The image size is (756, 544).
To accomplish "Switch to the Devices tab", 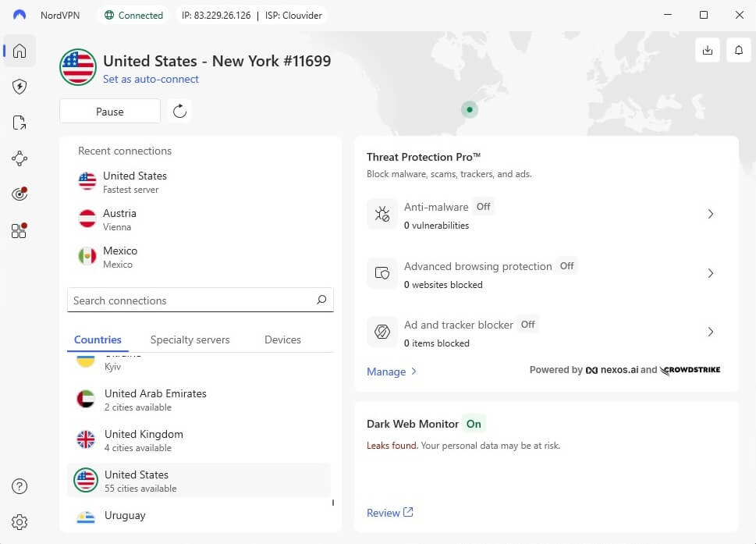I will tap(282, 340).
